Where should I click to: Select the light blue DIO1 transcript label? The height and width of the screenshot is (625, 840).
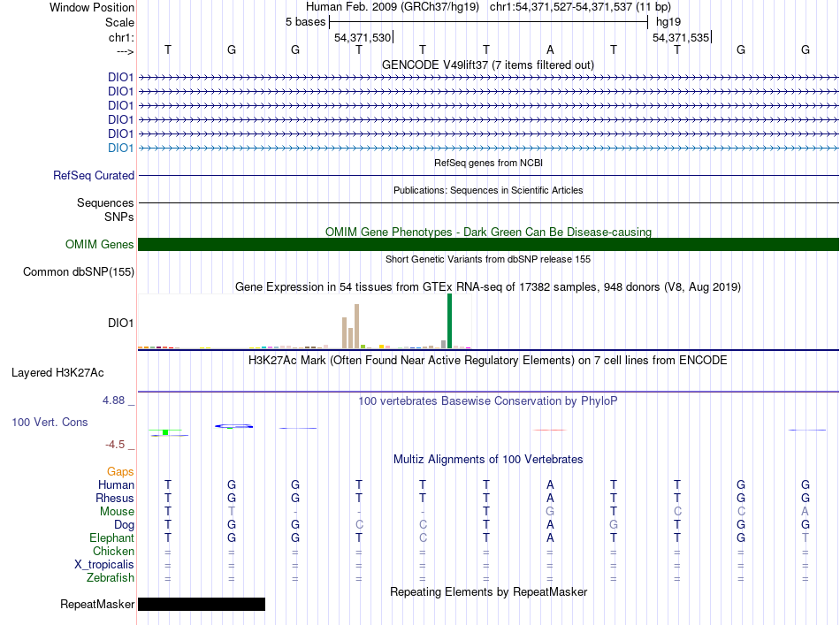(x=120, y=148)
